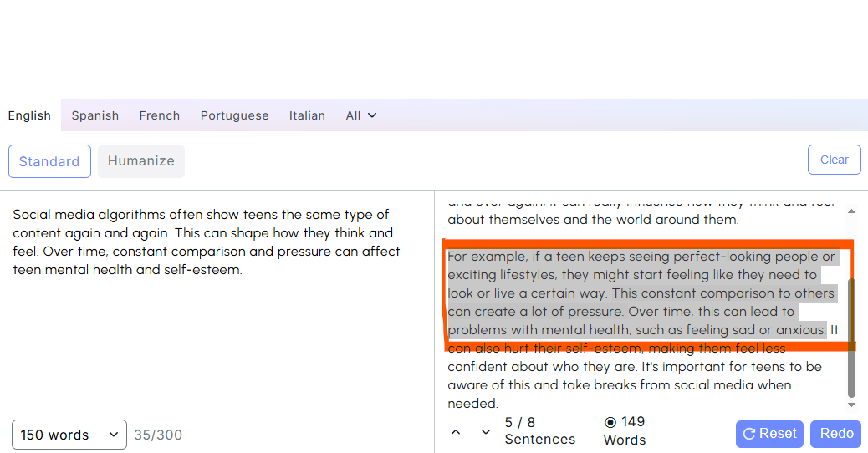
Task: Switch to Standard mode
Action: 49,161
